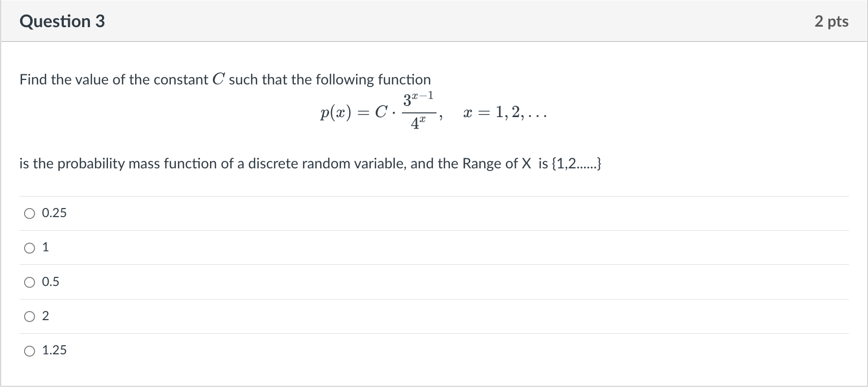This screenshot has height=388, width=868.
Task: Click the Question 3 heading
Action: pyautogui.click(x=62, y=21)
